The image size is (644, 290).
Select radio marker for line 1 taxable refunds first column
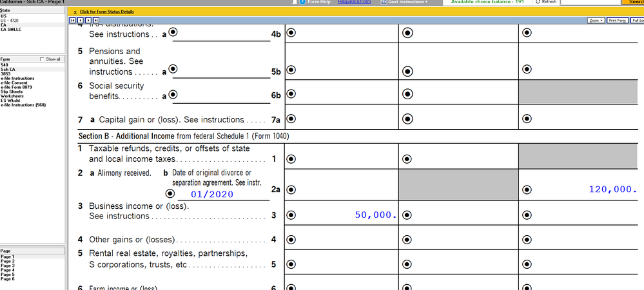point(291,159)
